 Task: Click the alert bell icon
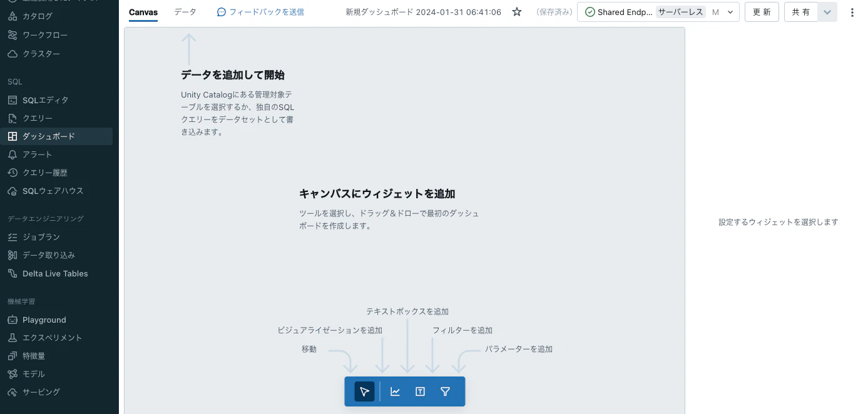tap(13, 154)
